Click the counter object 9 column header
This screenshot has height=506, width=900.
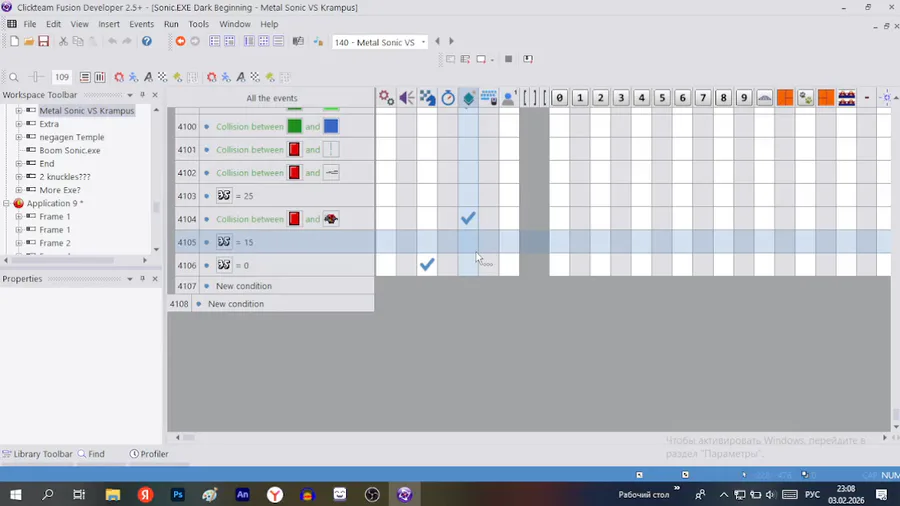tap(744, 98)
